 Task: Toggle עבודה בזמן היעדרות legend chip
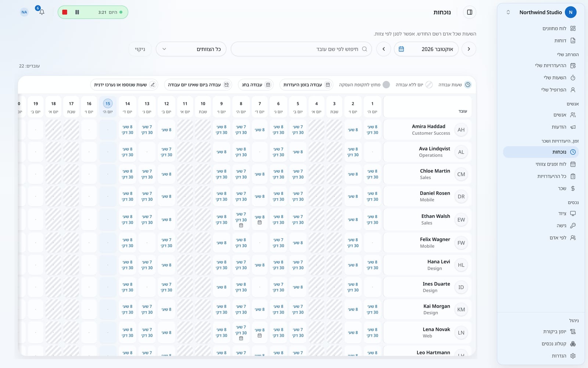click(306, 85)
